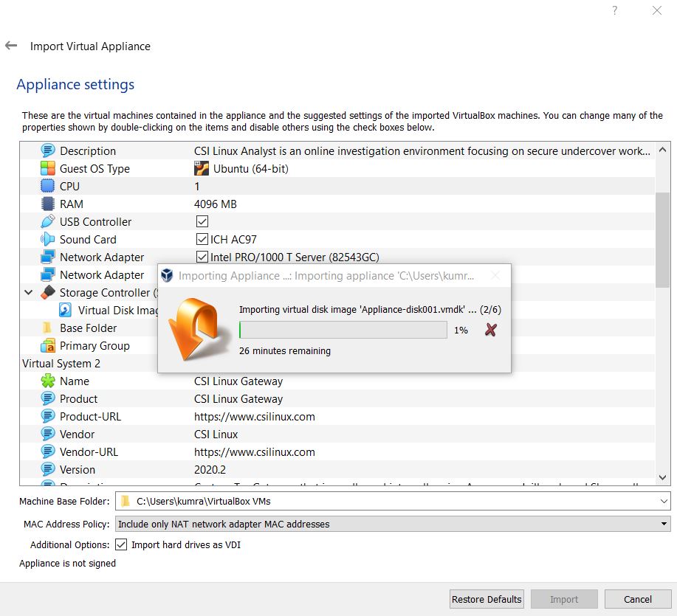Click the import progress bar

[343, 330]
